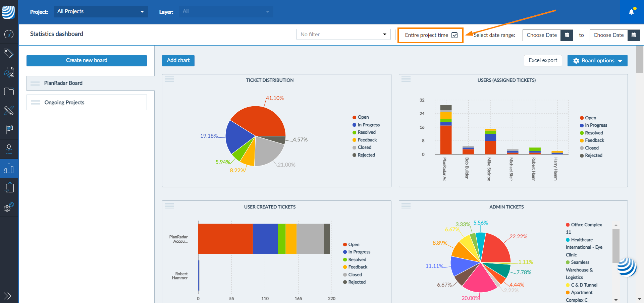Click the Excel export button

tap(543, 60)
